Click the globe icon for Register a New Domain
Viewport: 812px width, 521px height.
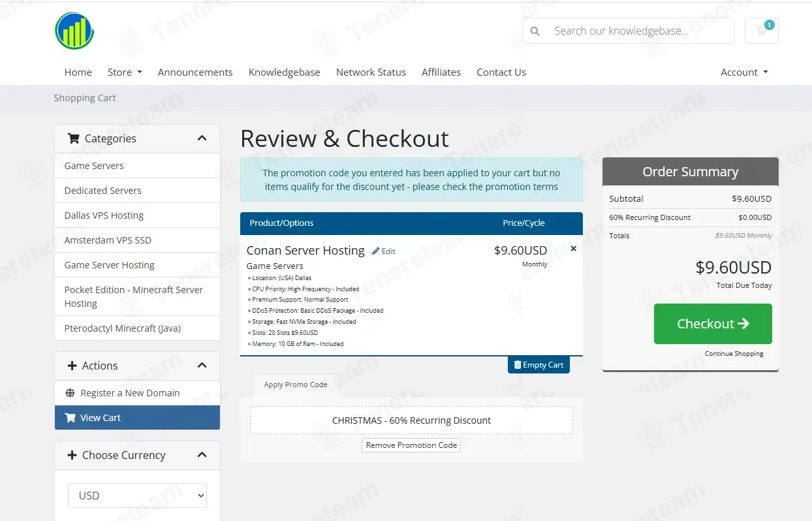[x=70, y=393]
